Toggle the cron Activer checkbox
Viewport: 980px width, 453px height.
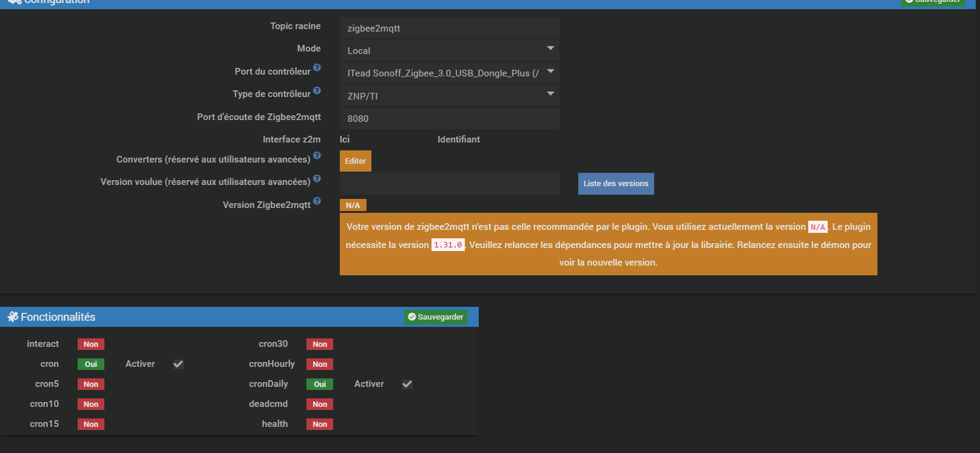coord(178,364)
